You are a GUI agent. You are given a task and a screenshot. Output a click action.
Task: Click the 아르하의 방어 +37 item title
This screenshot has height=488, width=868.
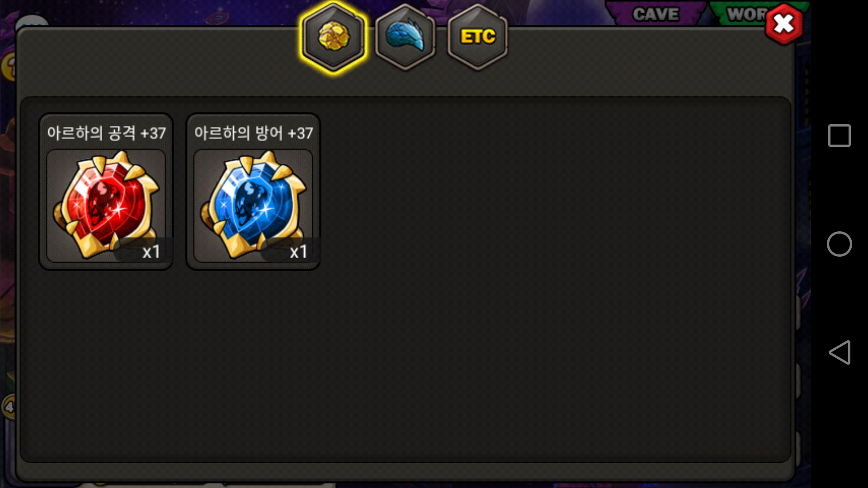pos(254,133)
